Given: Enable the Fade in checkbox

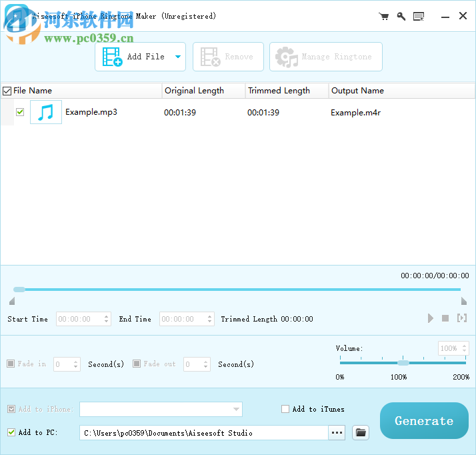Looking at the screenshot, I should pos(11,364).
